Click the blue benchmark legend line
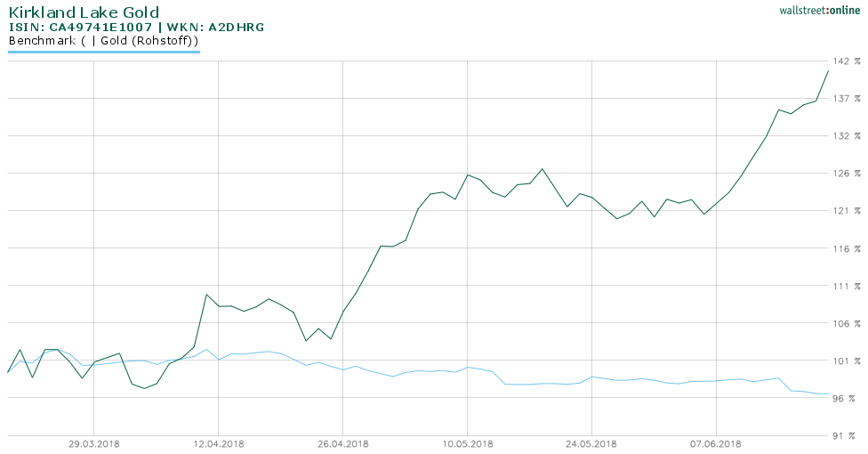 (x=103, y=52)
